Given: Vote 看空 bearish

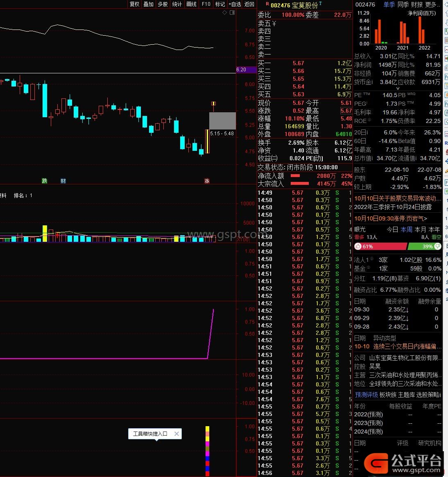Looking at the screenshot, I should tap(437, 237).
